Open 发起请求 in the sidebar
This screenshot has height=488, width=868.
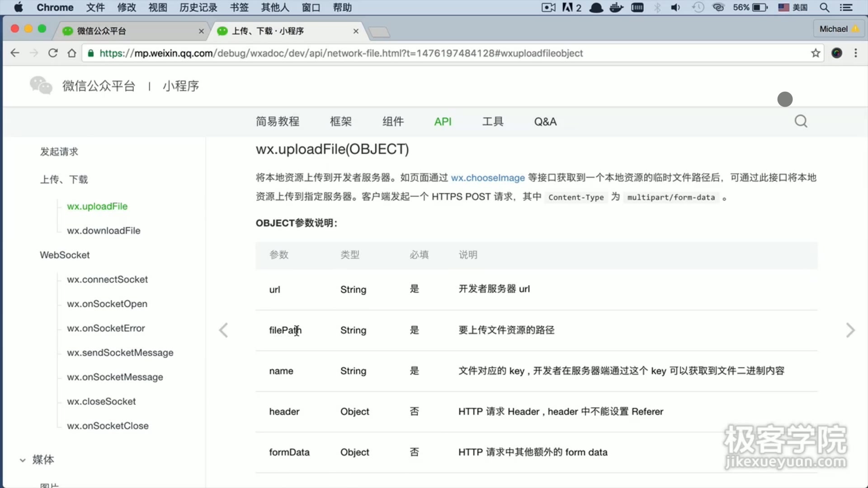click(x=59, y=151)
